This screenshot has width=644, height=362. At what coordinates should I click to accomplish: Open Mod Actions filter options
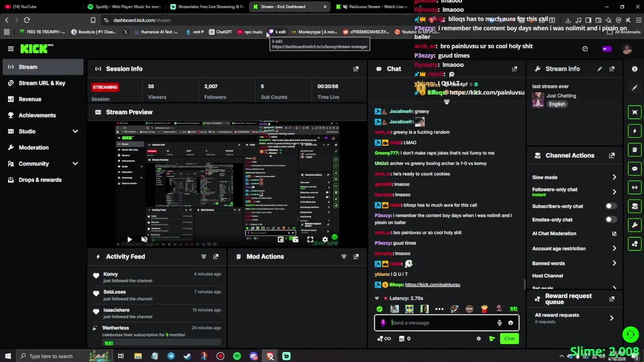click(x=344, y=256)
